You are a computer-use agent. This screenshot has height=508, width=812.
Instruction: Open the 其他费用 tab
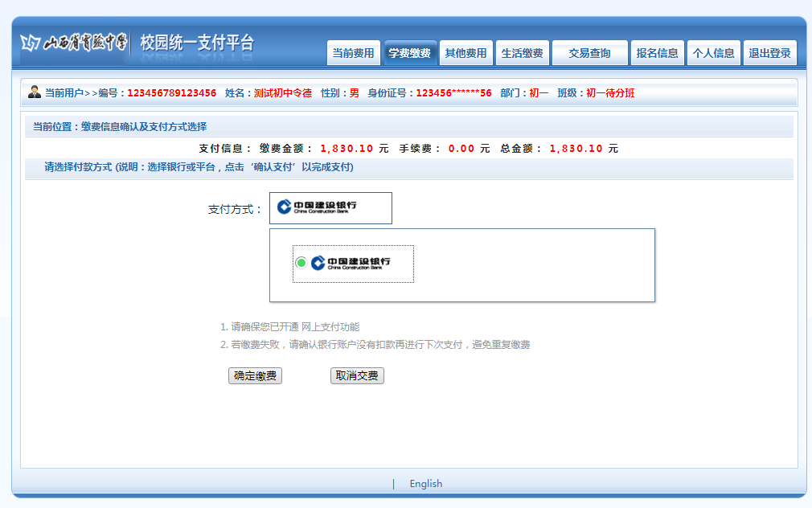[466, 53]
